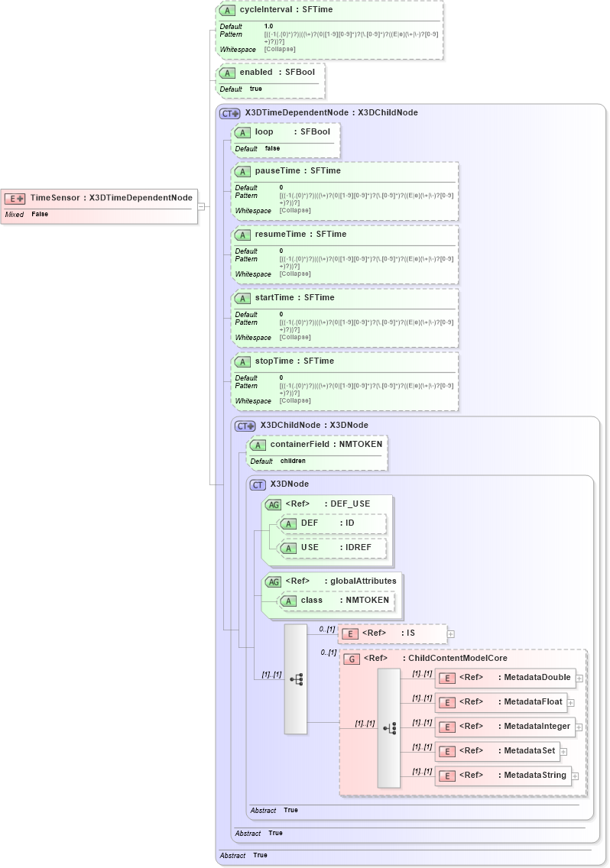Click the ': MetadataDouble' reference label
This screenshot has width=610, height=868.
click(534, 678)
